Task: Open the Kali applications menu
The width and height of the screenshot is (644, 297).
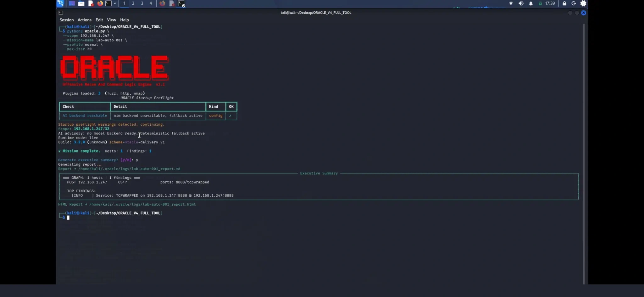Action: 60,3
